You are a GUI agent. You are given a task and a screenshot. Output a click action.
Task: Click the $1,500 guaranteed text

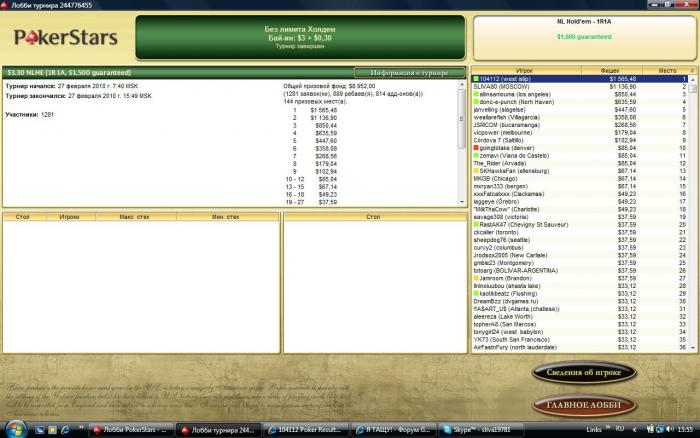pyautogui.click(x=584, y=37)
